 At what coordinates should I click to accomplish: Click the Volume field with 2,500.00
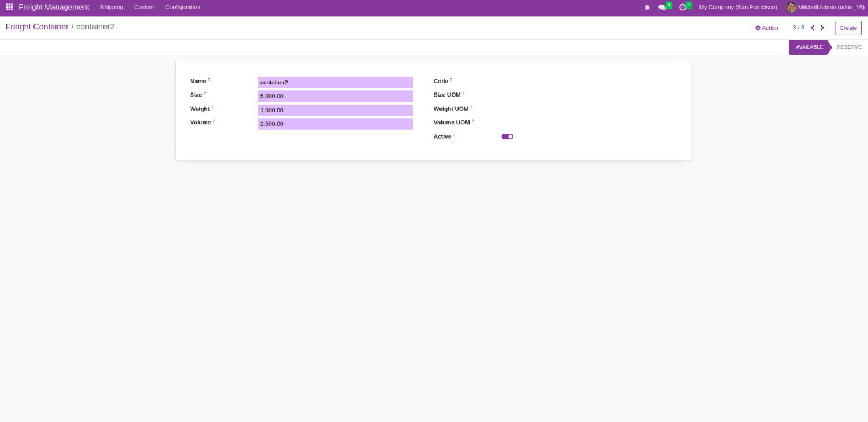point(336,124)
